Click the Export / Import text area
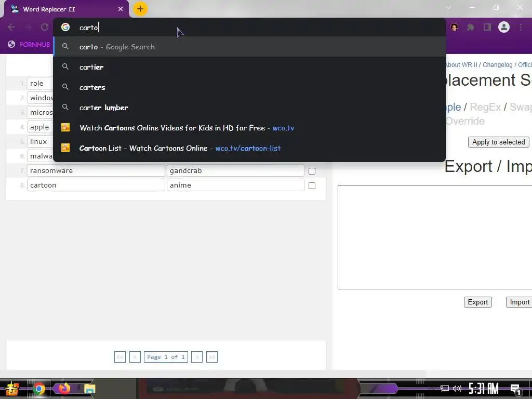 [435, 237]
